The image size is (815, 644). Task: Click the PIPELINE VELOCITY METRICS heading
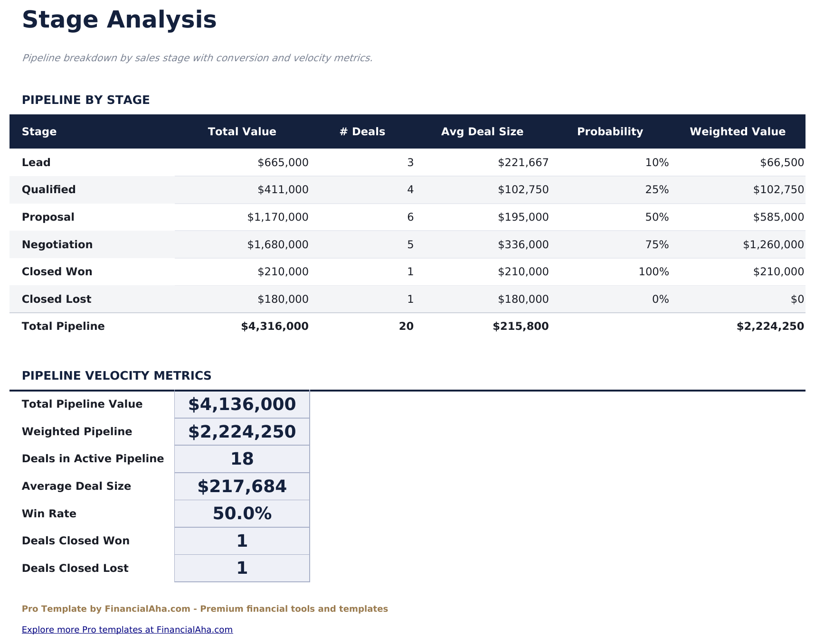(x=117, y=375)
